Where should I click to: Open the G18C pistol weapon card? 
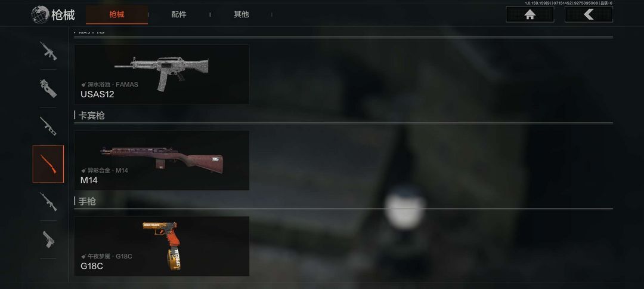click(162, 246)
